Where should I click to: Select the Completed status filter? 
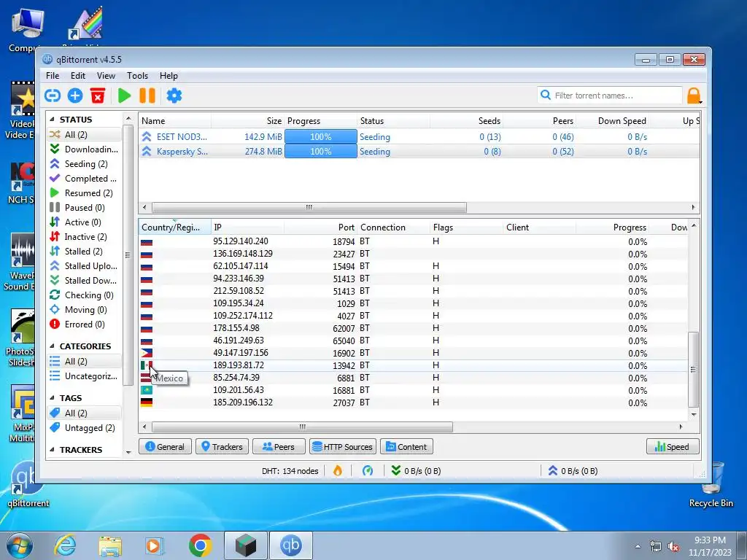click(85, 179)
